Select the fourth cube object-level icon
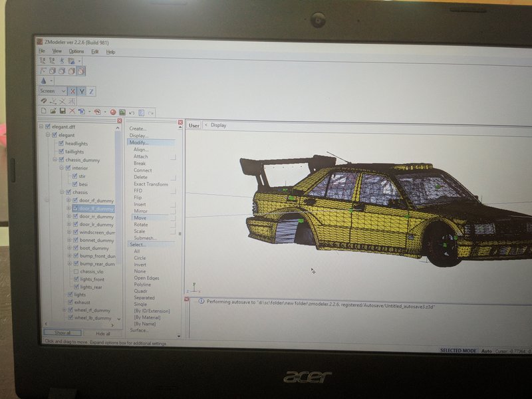The image size is (532, 399). [81, 71]
